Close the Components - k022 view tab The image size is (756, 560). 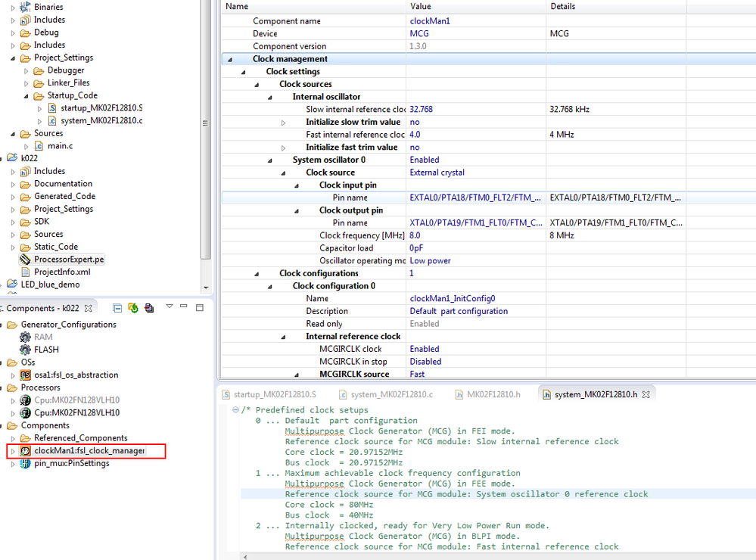coord(89,308)
